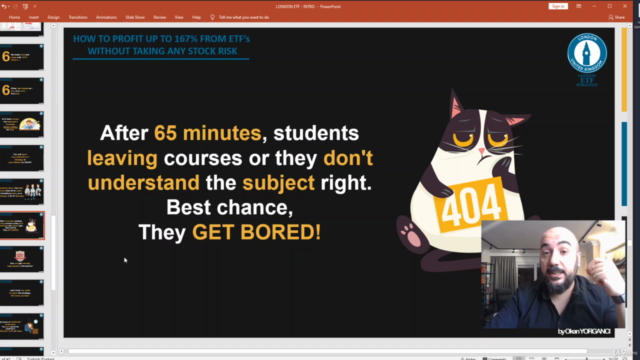Open the Slide Show ribbon tab

135,18
